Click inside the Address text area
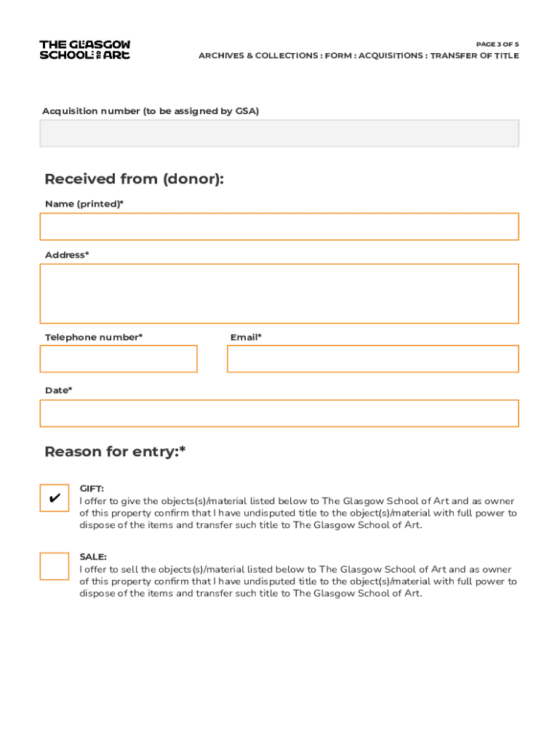The height and width of the screenshot is (745, 560). coord(279,294)
